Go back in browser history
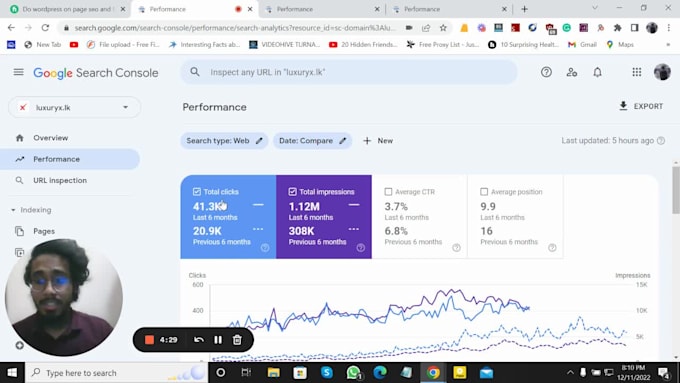The height and width of the screenshot is (383, 680). (x=11, y=28)
